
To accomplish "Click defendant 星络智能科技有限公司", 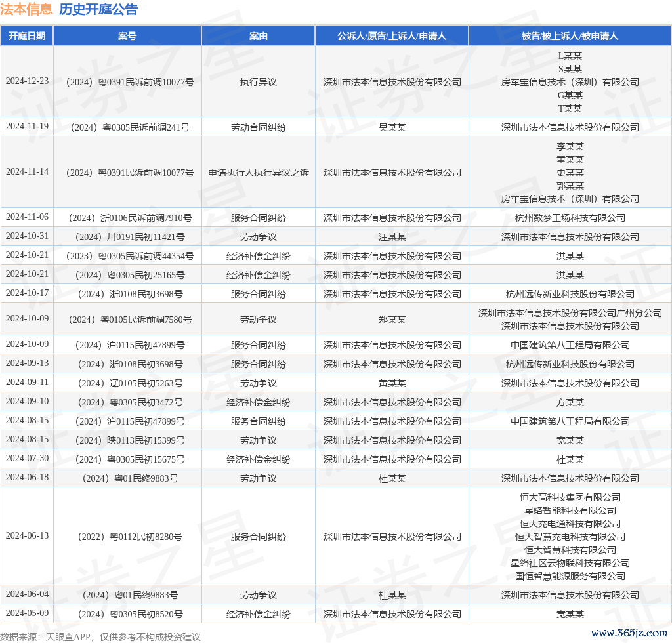I will coord(570,510).
